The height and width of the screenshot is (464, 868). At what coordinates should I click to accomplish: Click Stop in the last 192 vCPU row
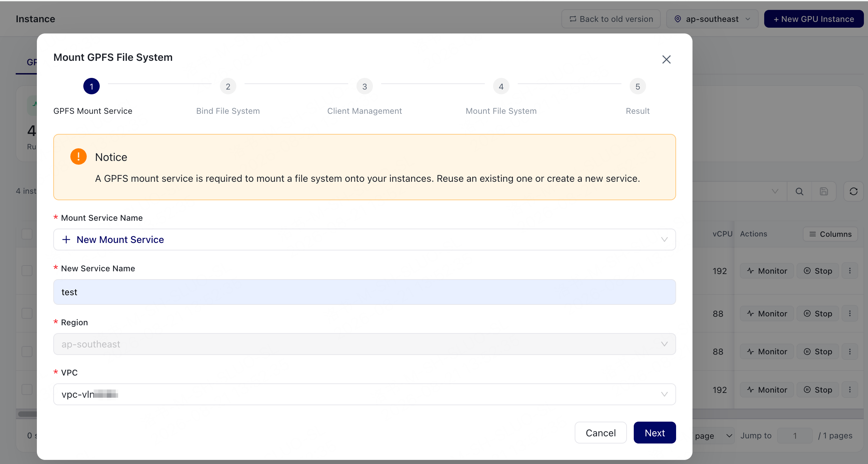(818, 390)
